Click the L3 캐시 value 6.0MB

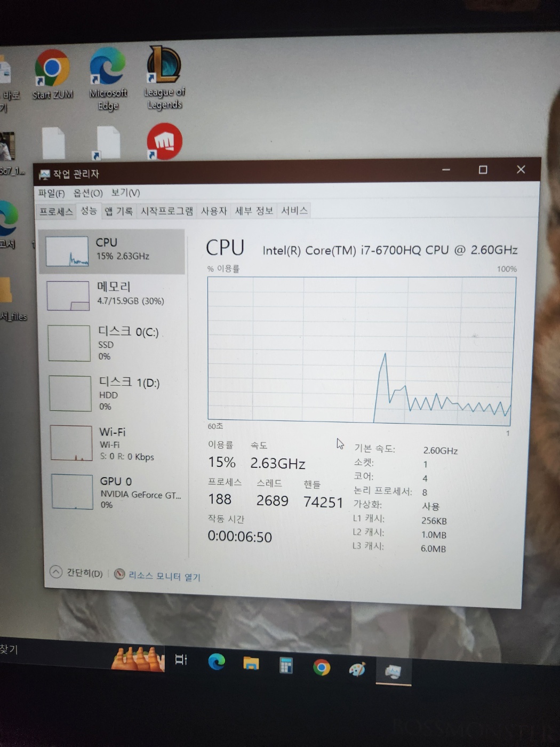433,549
